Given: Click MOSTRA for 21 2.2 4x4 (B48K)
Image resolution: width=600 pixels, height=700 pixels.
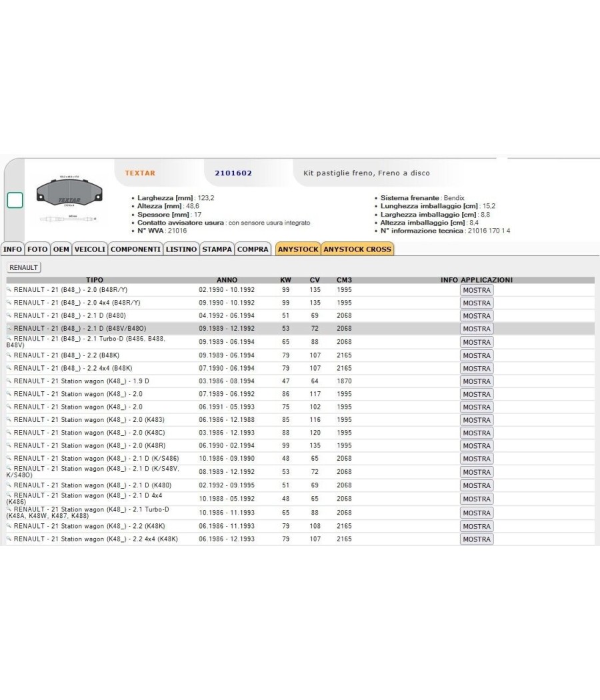Looking at the screenshot, I should coord(477,369).
